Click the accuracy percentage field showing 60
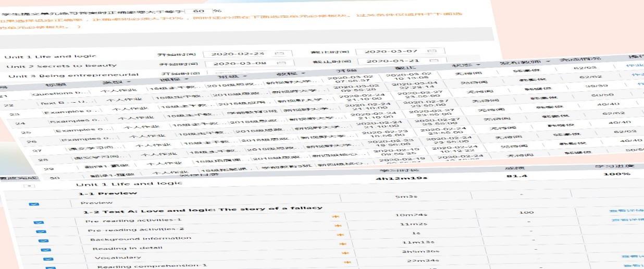 tap(198, 10)
